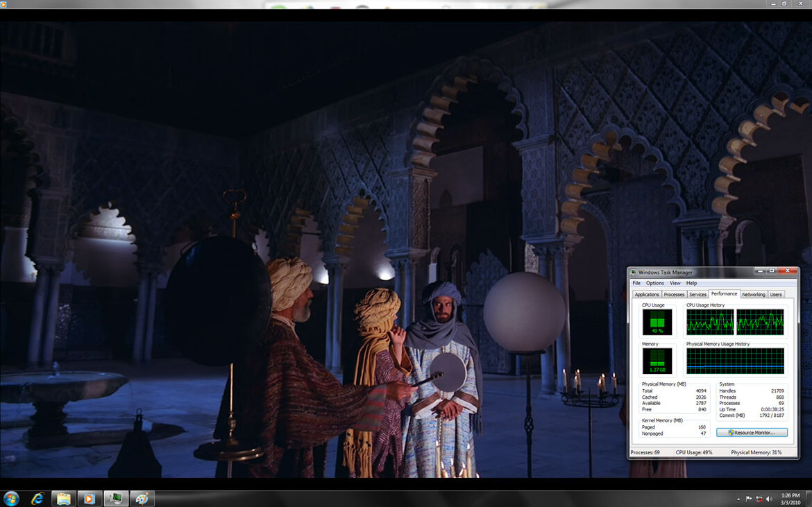Viewport: 812px width, 507px height.
Task: Switch to the Processes tab
Action: point(675,294)
